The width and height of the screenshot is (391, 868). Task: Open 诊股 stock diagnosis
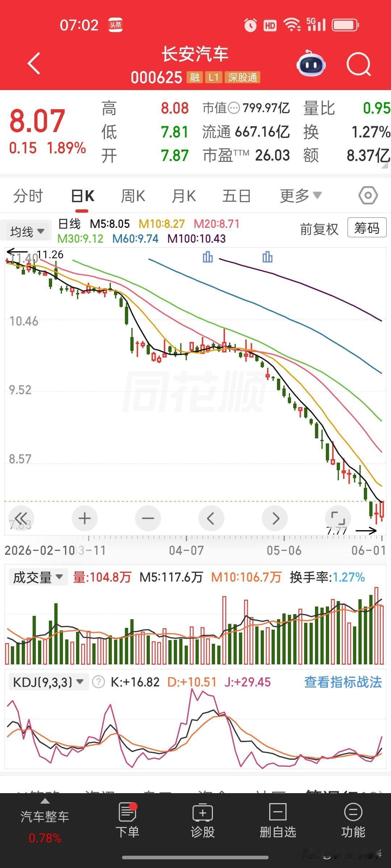coord(203,820)
